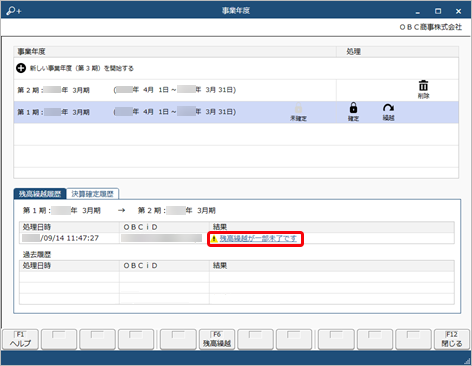
Task: Switch to 残高繰越履歴 tab
Action: [40, 194]
